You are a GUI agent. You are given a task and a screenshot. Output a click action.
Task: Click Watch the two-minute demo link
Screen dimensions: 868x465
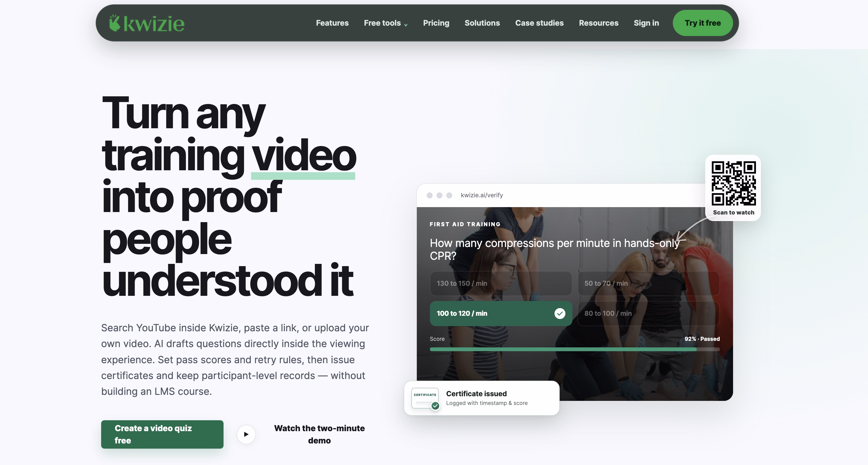(319, 434)
